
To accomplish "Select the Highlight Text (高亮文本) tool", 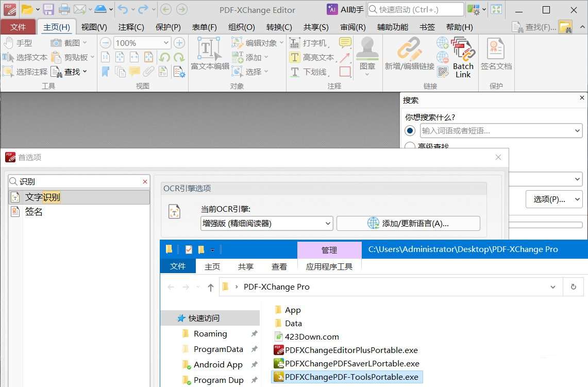I will 312,57.
